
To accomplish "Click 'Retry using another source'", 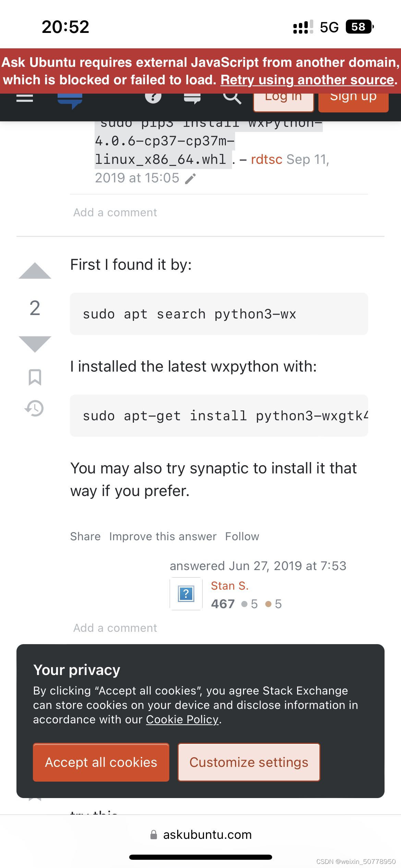I will coord(307,80).
